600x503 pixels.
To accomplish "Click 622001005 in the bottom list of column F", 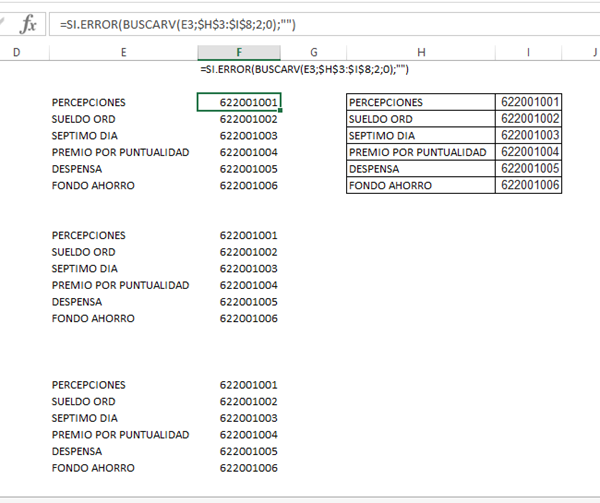I will 249,451.
